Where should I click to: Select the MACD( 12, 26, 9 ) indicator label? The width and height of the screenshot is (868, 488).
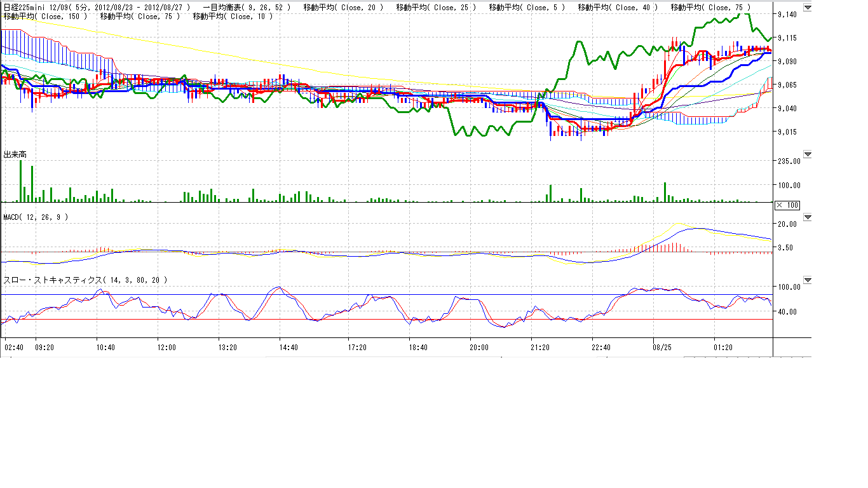point(36,217)
